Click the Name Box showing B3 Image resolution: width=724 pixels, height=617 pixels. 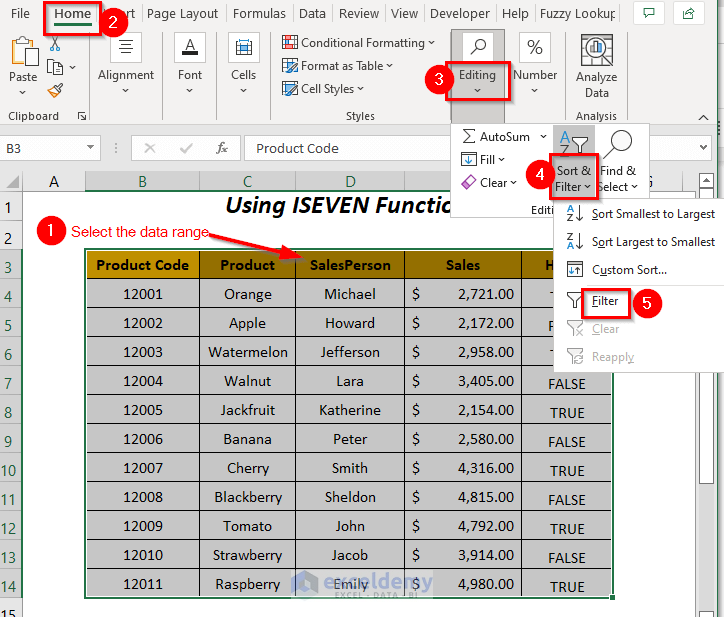50,148
